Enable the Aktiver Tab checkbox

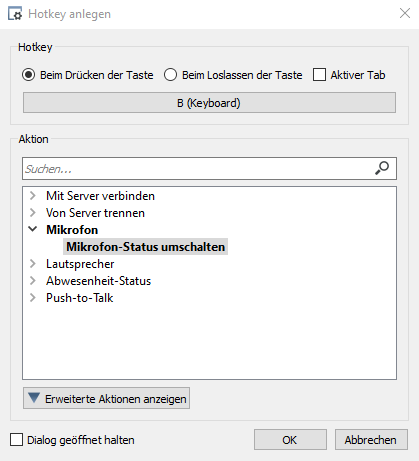tap(319, 75)
